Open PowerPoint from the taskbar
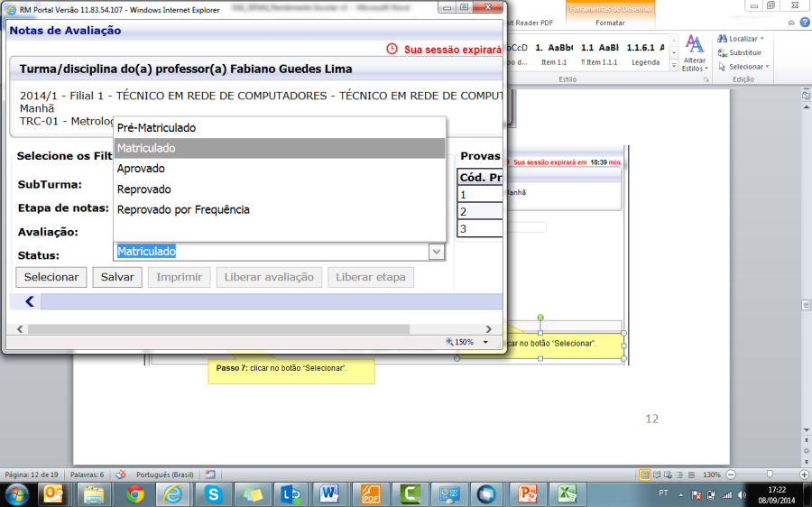The height and width of the screenshot is (507, 812). tap(527, 494)
